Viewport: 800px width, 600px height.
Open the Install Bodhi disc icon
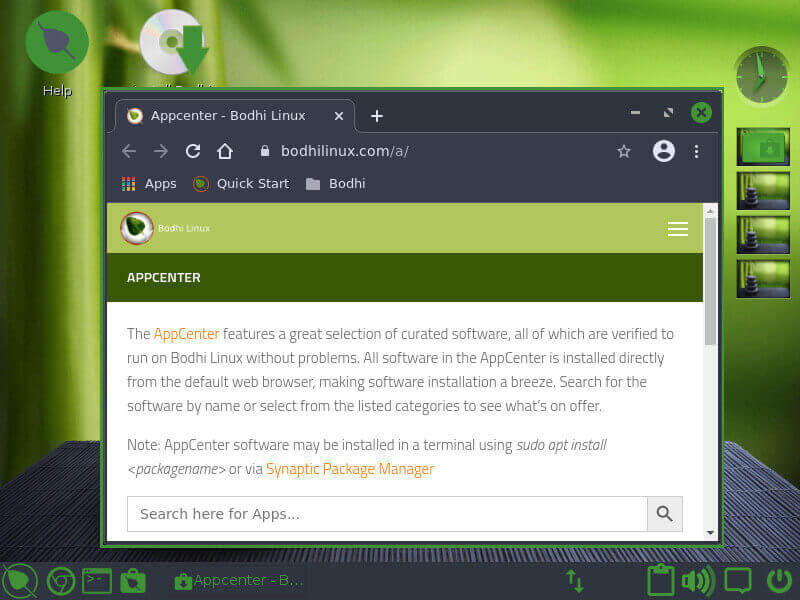[x=173, y=44]
